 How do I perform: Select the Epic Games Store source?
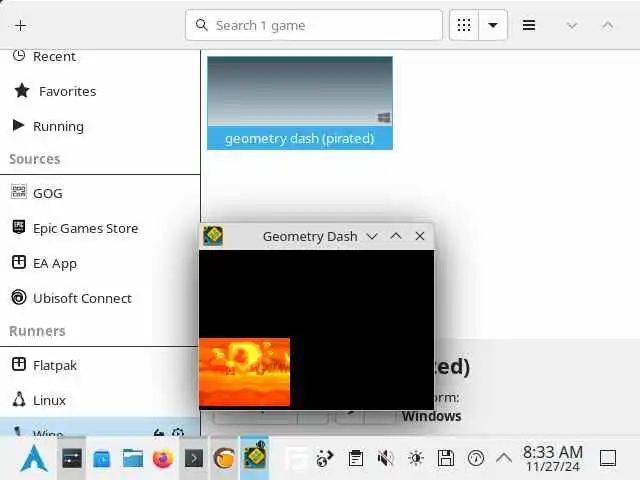tap(100, 228)
